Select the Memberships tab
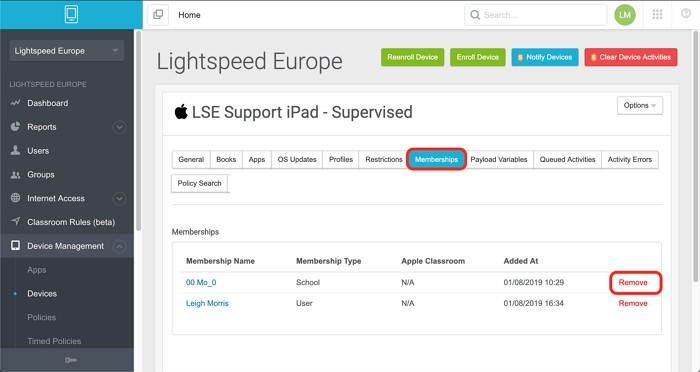Viewport: 700px width, 372px height. tap(436, 159)
